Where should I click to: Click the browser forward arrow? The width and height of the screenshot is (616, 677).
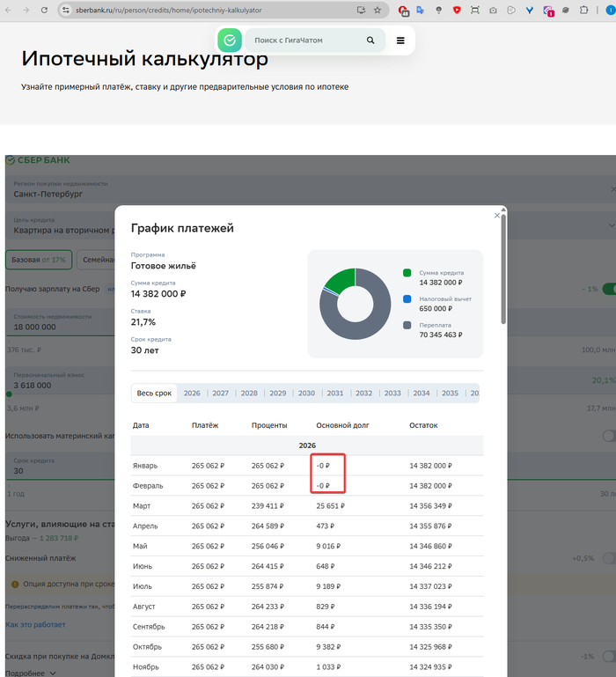[x=26, y=10]
